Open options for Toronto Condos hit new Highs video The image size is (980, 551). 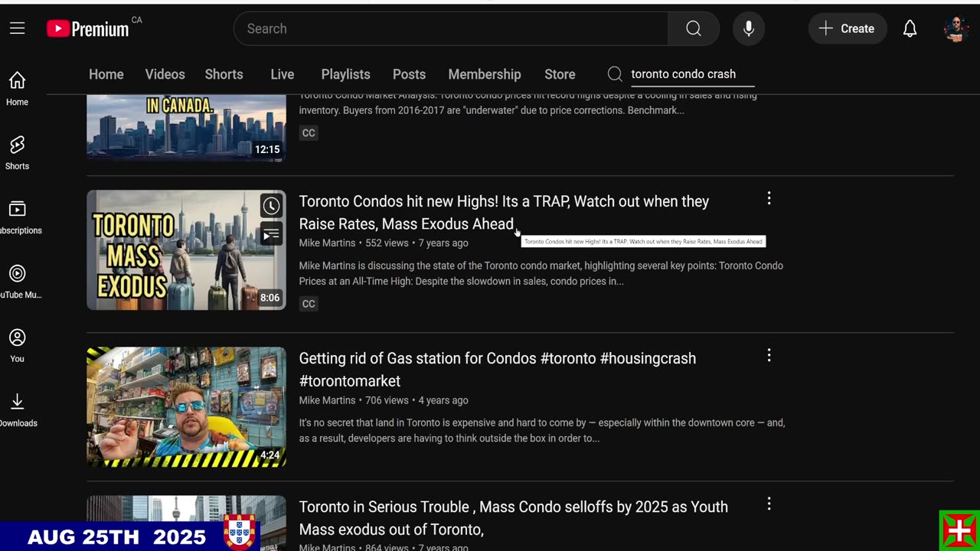(769, 199)
